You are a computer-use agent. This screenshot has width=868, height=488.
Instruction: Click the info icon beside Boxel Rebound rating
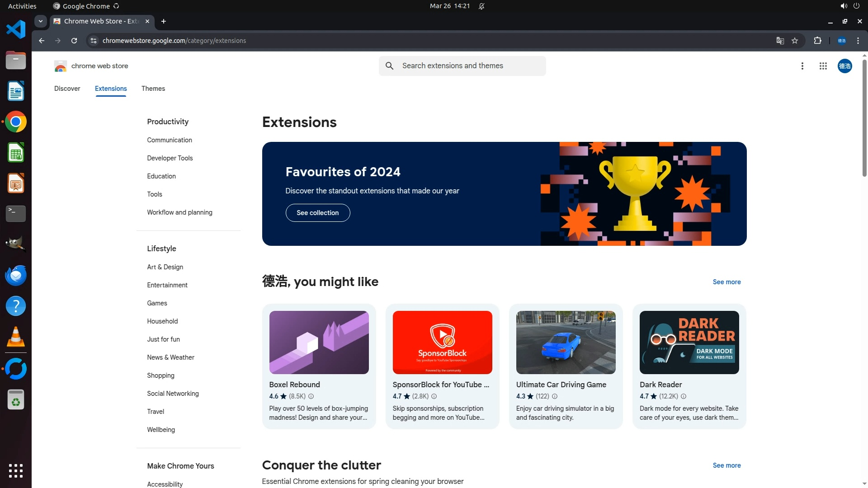tap(311, 396)
